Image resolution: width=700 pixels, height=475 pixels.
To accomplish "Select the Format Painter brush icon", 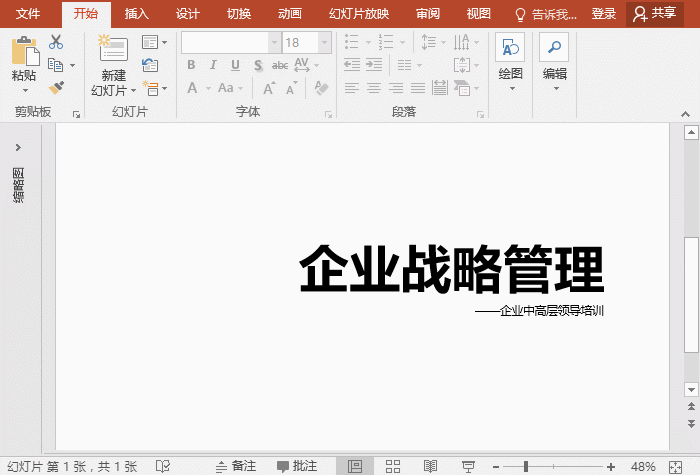I will coord(55,88).
